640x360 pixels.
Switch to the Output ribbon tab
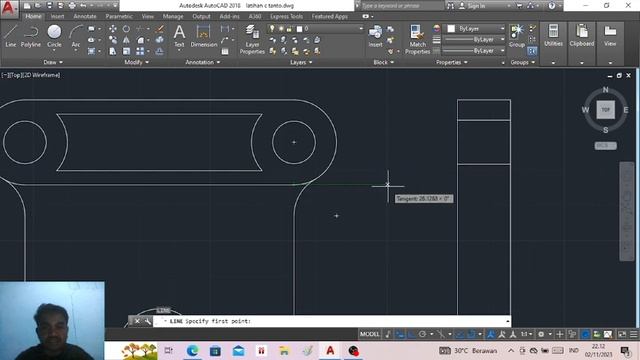201,16
